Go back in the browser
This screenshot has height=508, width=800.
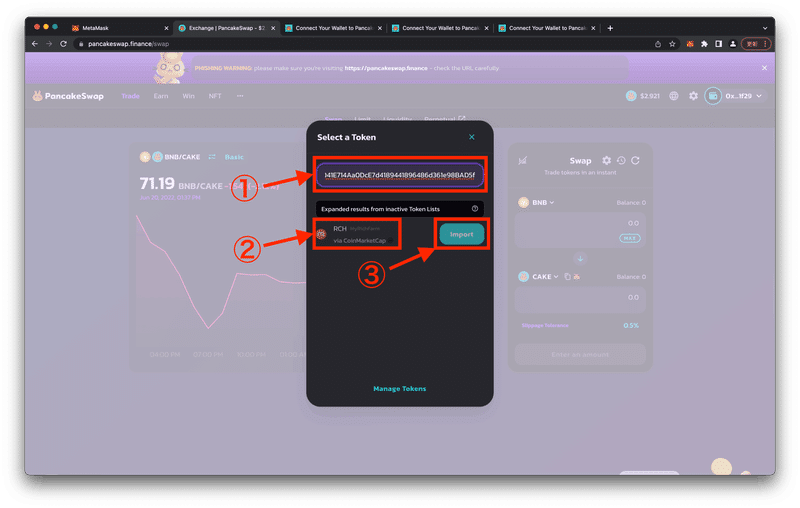(35, 44)
